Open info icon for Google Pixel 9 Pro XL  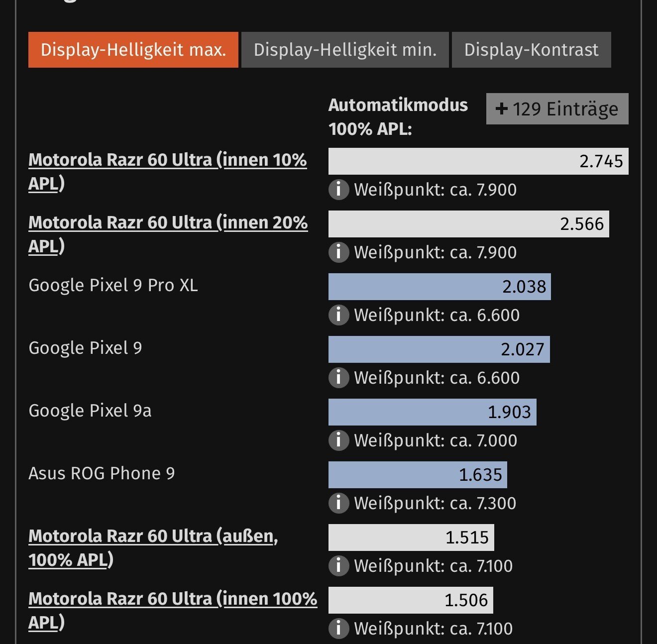point(338,315)
